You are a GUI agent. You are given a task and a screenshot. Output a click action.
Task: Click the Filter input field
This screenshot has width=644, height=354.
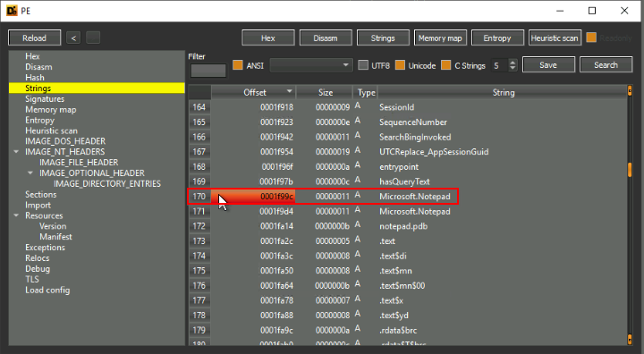click(208, 71)
